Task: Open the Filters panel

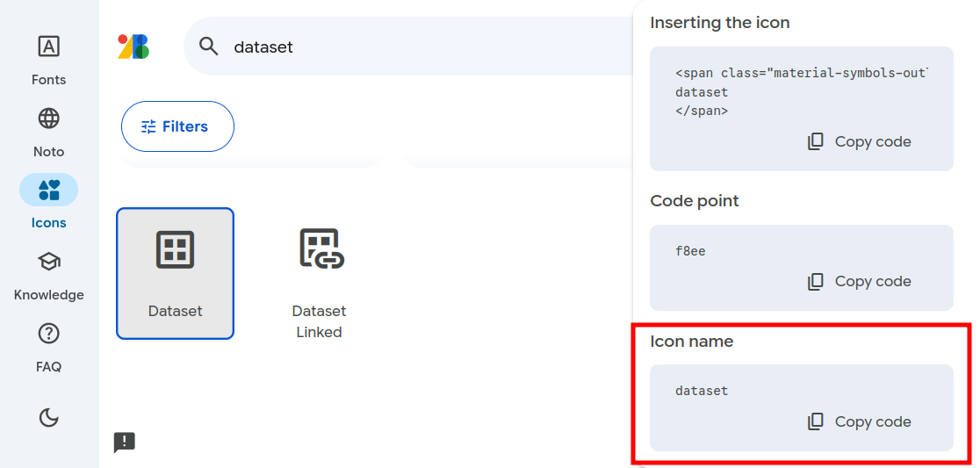Action: pos(177,126)
